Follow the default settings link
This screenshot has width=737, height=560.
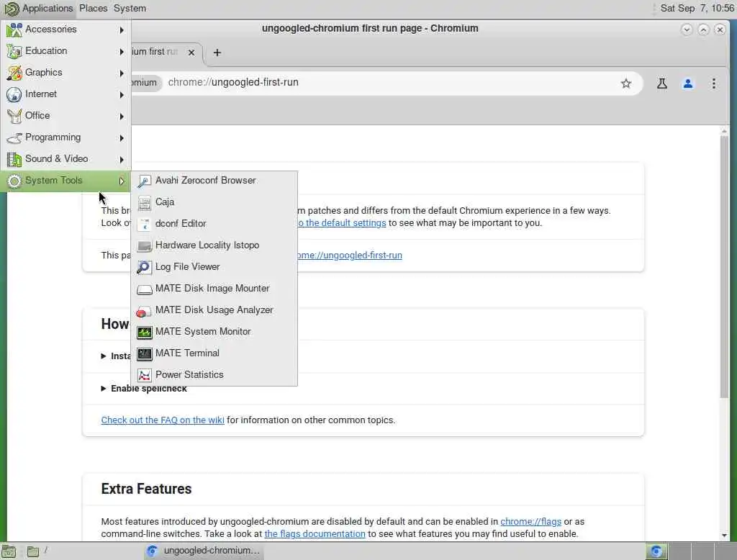342,223
